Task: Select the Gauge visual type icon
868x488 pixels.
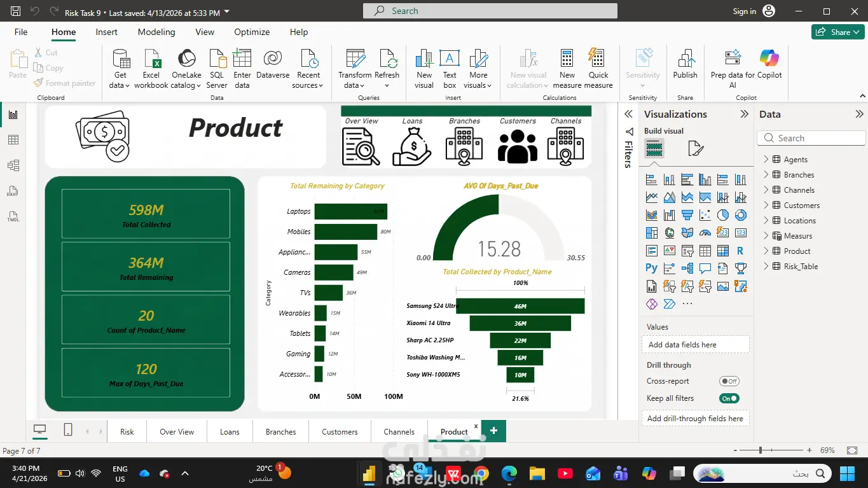Action: tap(705, 233)
